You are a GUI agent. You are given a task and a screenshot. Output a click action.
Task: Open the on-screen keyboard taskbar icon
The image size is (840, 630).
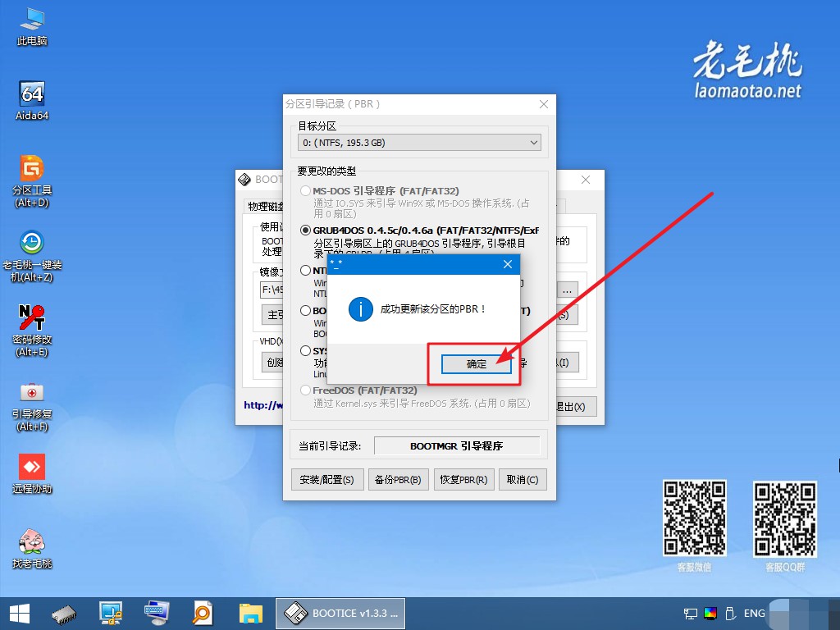click(x=157, y=614)
